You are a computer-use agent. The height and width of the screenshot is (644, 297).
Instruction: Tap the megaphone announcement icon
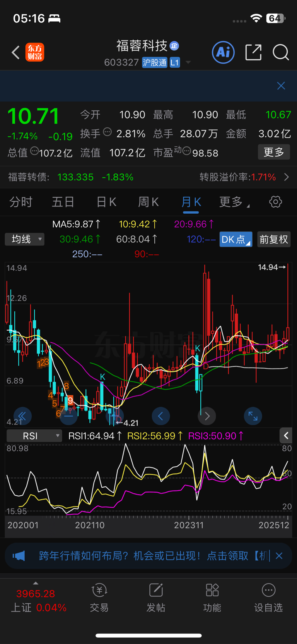pos(19,556)
